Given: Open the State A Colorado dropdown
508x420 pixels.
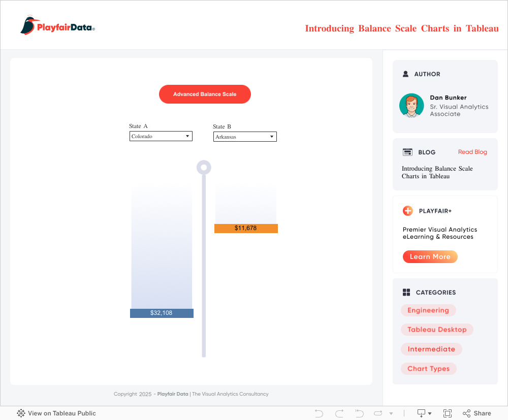Looking at the screenshot, I should (x=161, y=136).
